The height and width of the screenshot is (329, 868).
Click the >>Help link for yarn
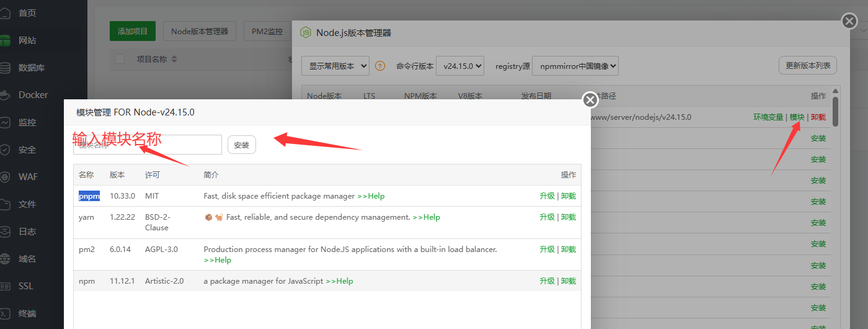click(x=427, y=217)
